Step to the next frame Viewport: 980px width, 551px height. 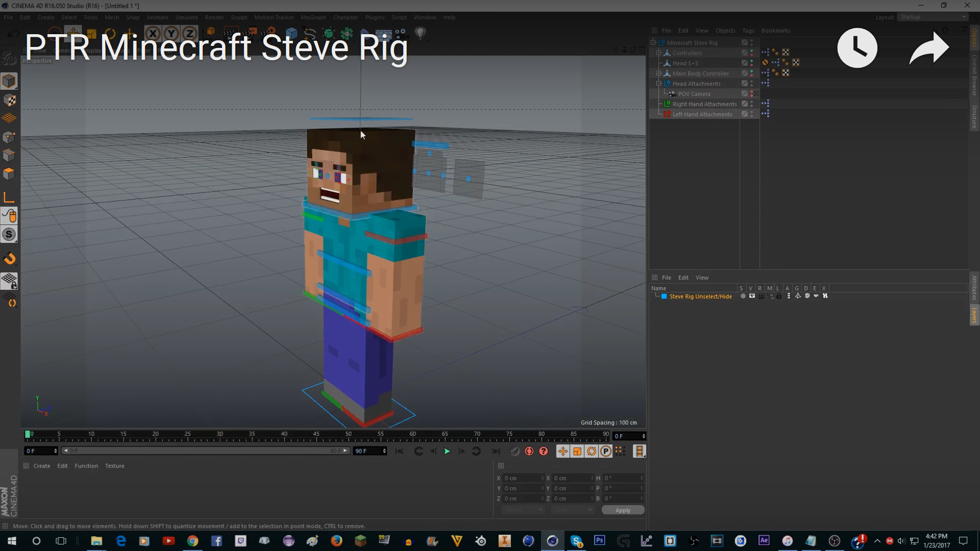coord(461,451)
